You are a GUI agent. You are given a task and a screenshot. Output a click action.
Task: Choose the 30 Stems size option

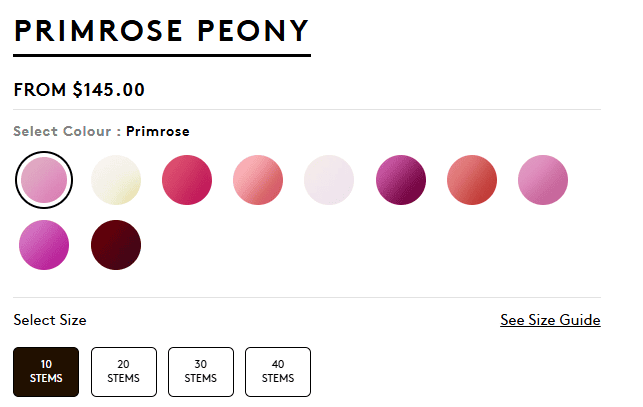tap(201, 372)
